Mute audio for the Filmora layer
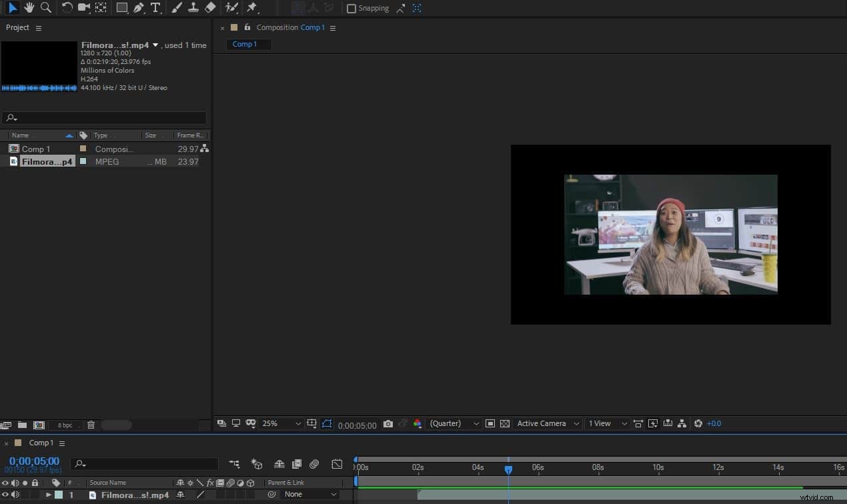Screen dimensions: 847x504 [15, 494]
